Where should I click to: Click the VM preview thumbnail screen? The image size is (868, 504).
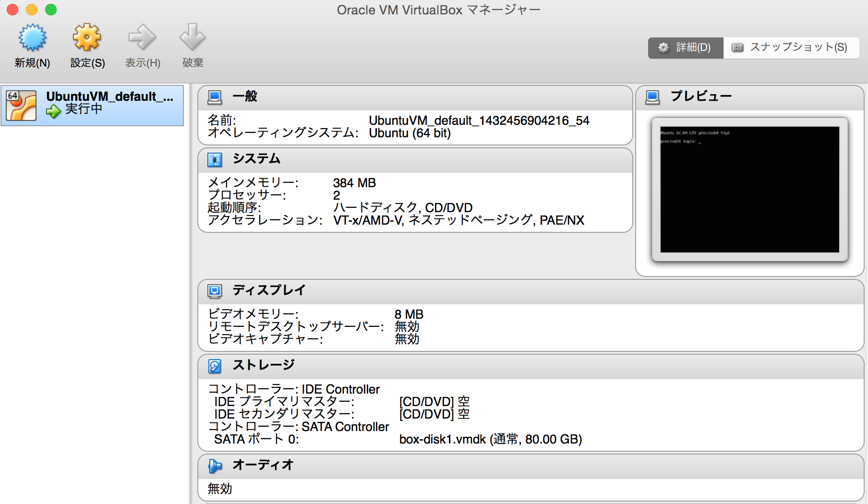click(750, 190)
